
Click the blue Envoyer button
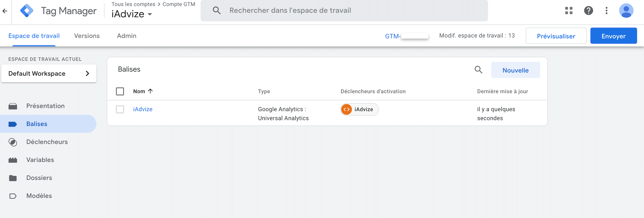tap(613, 36)
